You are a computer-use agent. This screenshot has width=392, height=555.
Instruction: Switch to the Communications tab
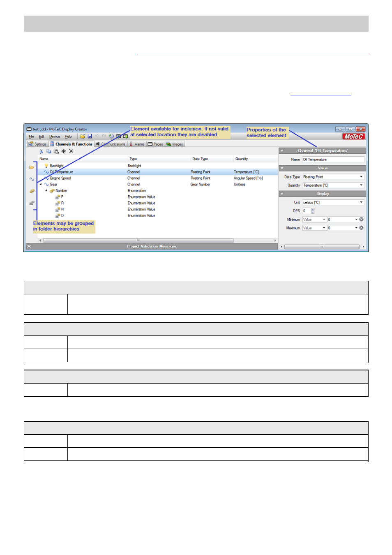pyautogui.click(x=111, y=144)
